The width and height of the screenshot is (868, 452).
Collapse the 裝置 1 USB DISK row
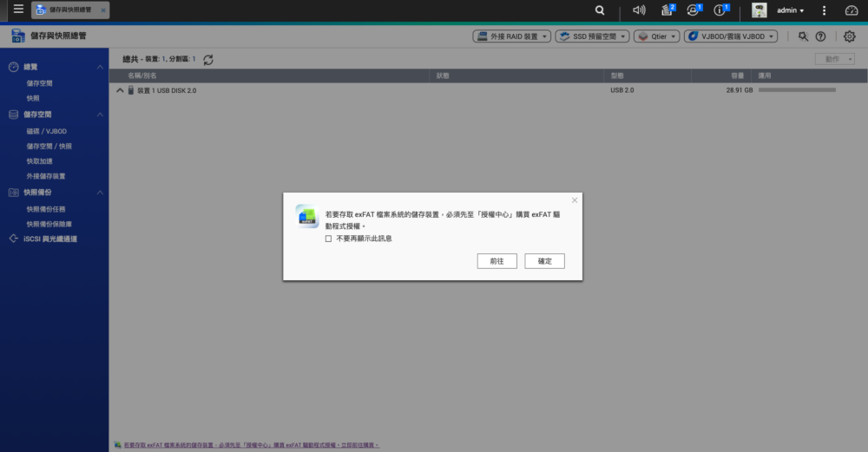pos(120,90)
